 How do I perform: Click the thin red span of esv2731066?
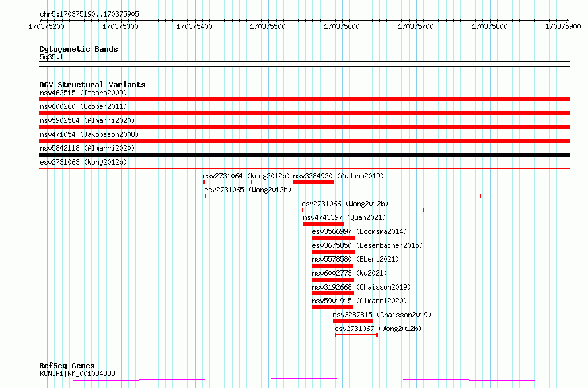point(363,210)
